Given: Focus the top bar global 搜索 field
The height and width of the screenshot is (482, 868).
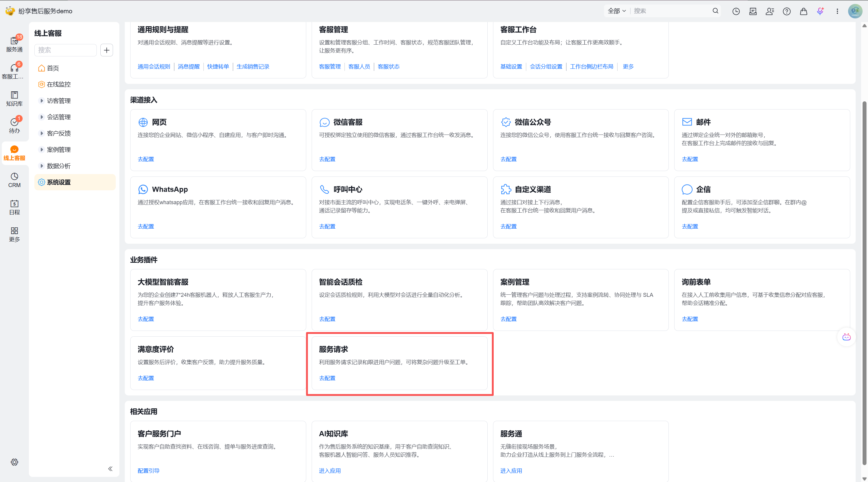Looking at the screenshot, I should [x=671, y=11].
